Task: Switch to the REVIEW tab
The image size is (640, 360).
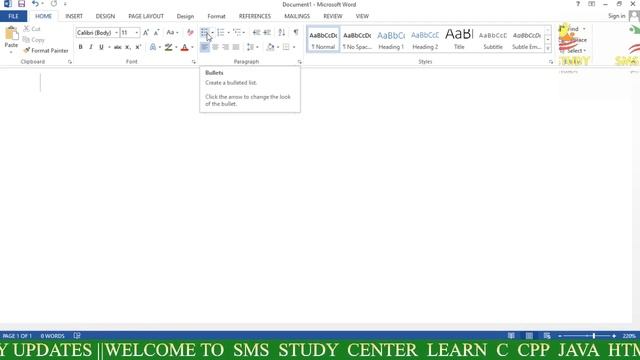Action: 333,16
